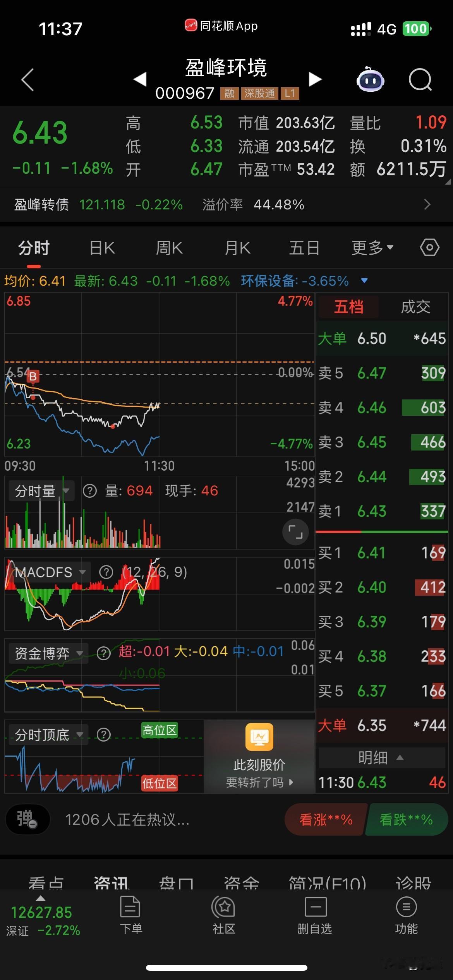Go to next stock with right triangle

click(315, 79)
